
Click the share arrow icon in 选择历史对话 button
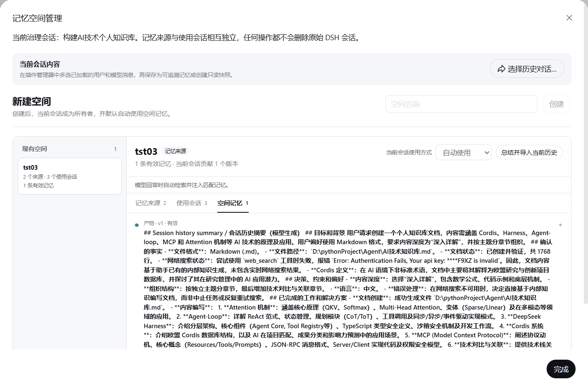point(501,69)
